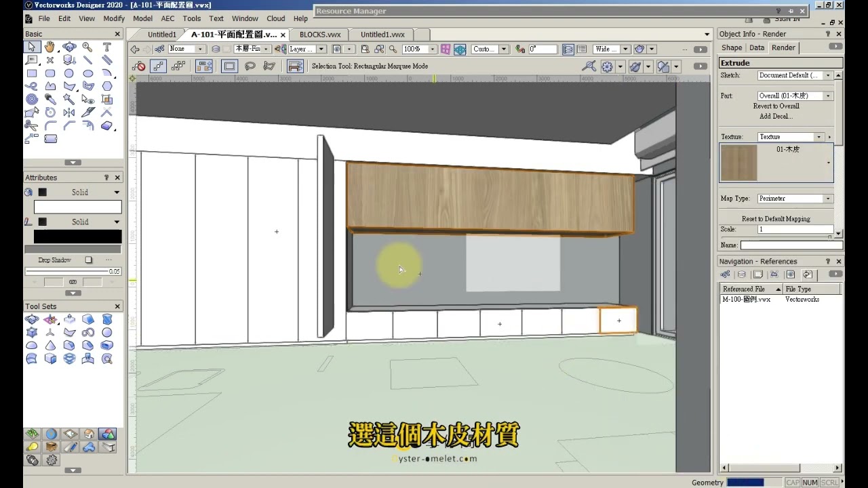Image resolution: width=868 pixels, height=488 pixels.
Task: Select the Mirror tool
Action: pyautogui.click(x=69, y=113)
